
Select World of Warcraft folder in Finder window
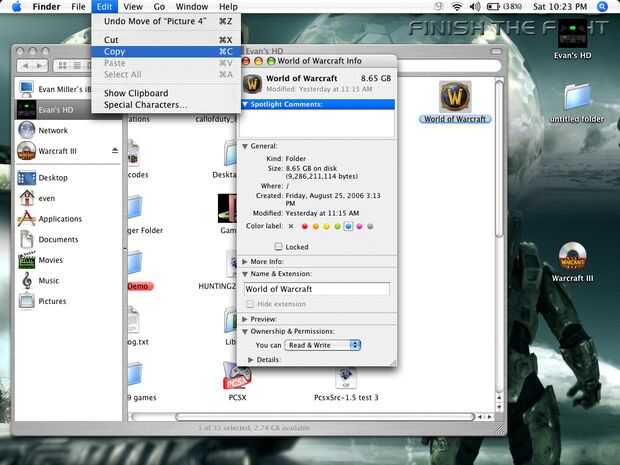455,102
